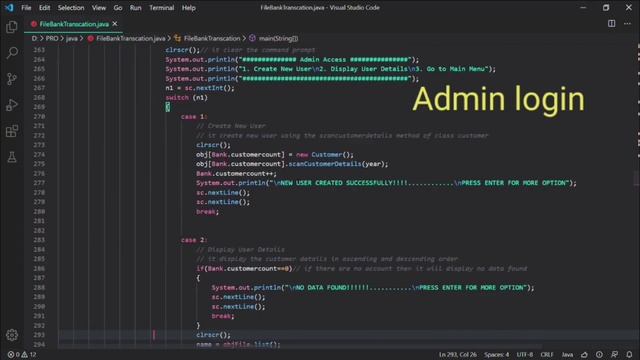640x360 pixels.
Task: Click the PRO breadcrumb folder
Action: [x=52, y=38]
